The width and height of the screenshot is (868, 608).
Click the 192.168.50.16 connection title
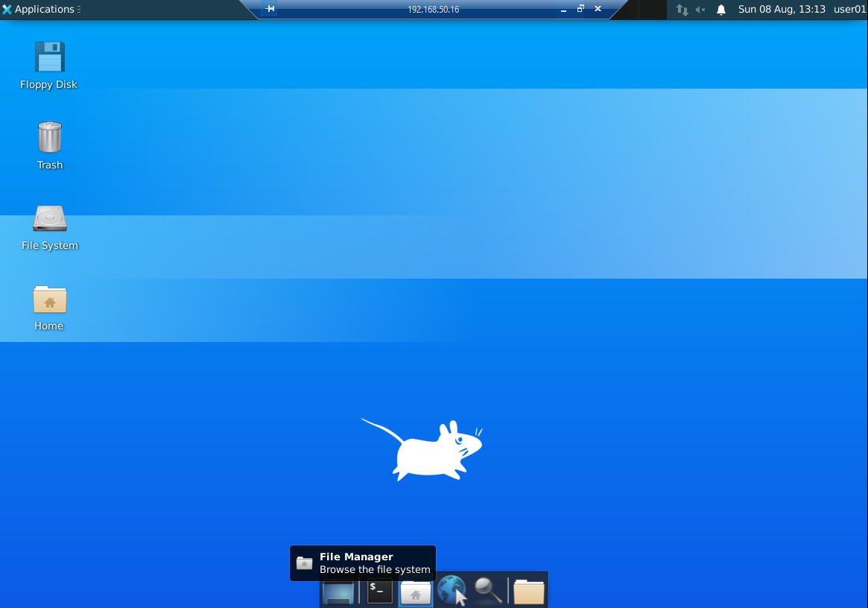(434, 10)
